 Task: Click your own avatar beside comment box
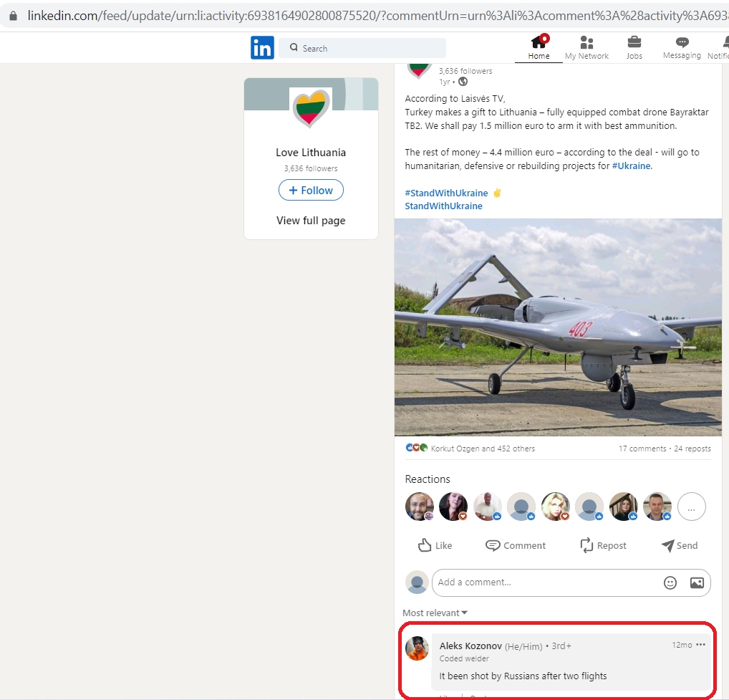417,582
